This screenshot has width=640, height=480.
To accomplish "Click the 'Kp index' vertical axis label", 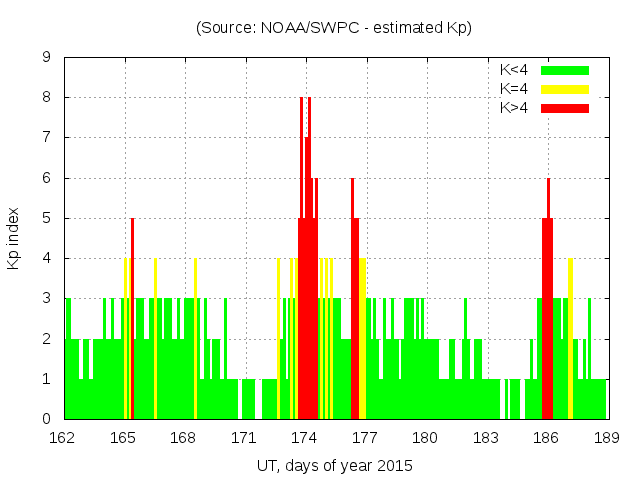I will pos(14,239).
